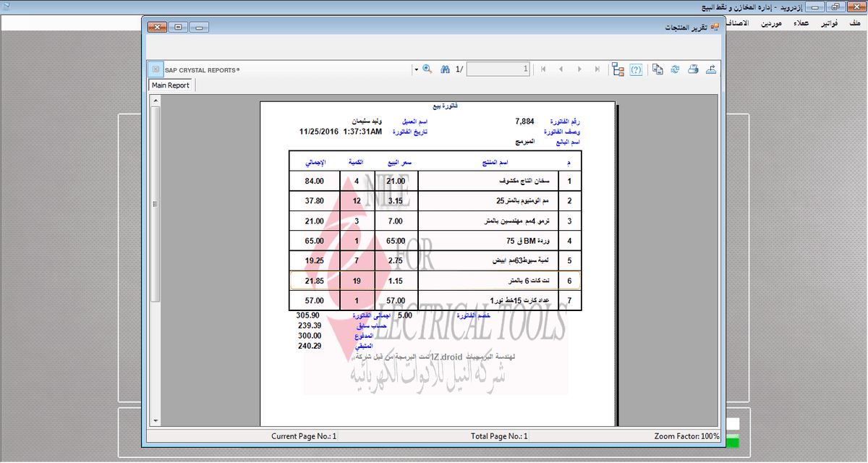Screen dimensions: 868x463
Task: Click the quantity cell 19
Action: click(357, 281)
